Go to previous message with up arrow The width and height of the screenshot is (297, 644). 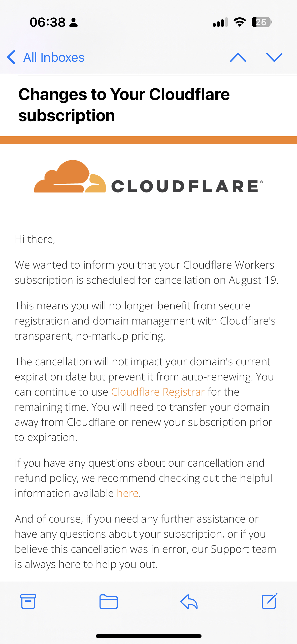238,57
